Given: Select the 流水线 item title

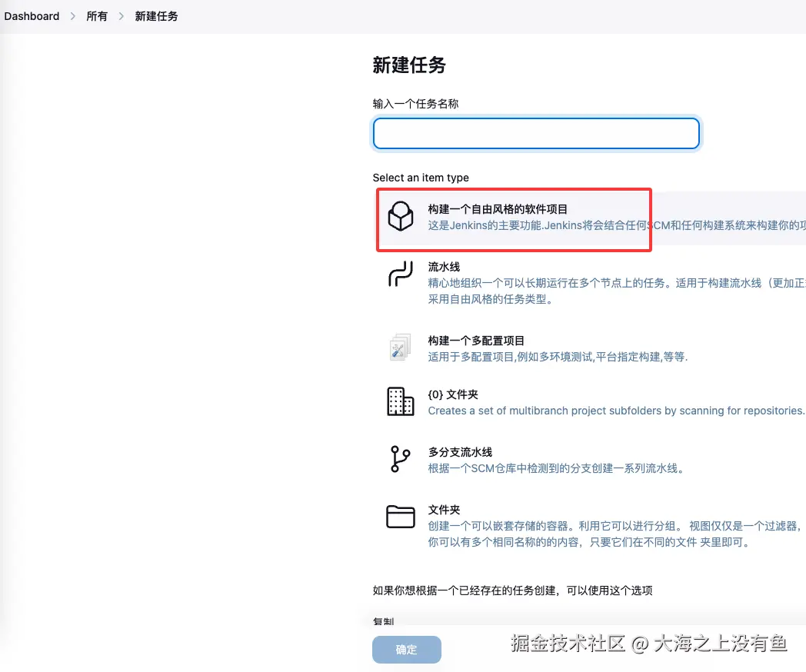Looking at the screenshot, I should (x=444, y=267).
